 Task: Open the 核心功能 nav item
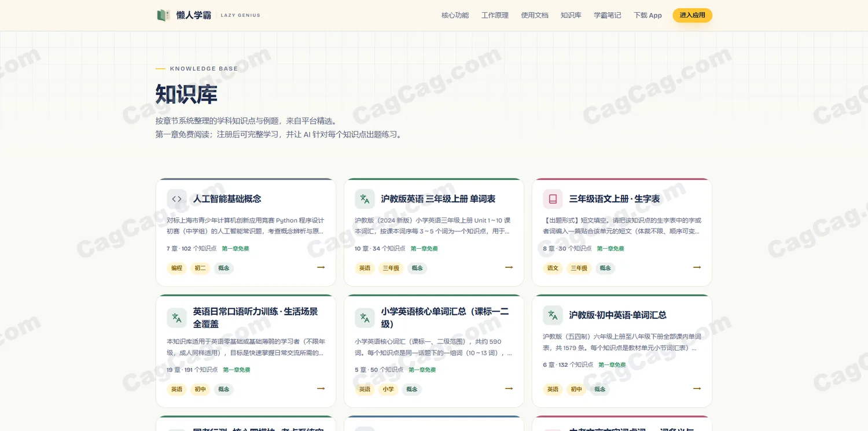(455, 16)
